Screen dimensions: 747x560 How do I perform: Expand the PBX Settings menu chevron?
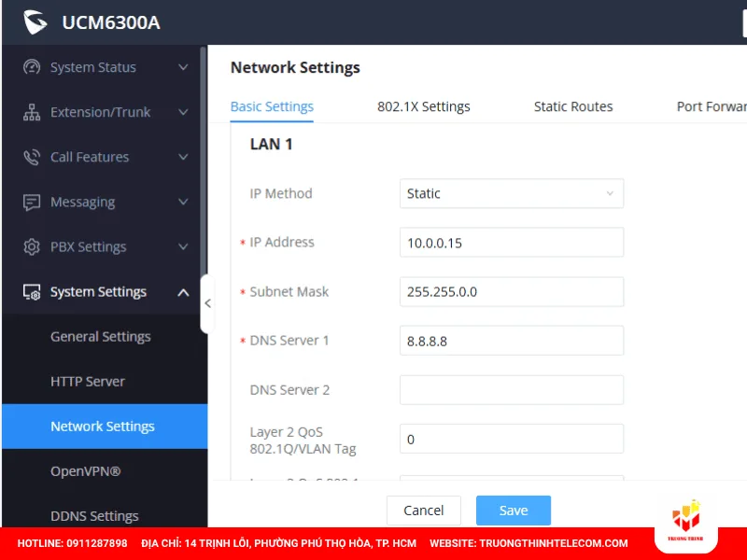point(183,246)
